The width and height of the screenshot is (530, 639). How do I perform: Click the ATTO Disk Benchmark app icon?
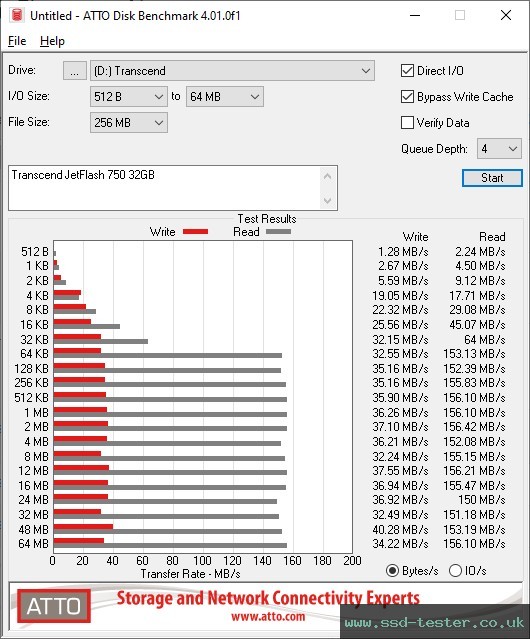pyautogui.click(x=17, y=15)
